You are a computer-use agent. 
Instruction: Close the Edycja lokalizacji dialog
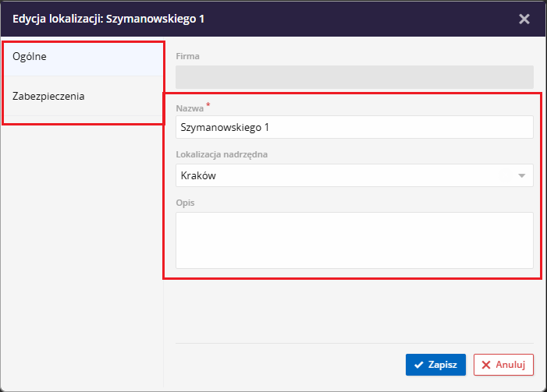[524, 19]
